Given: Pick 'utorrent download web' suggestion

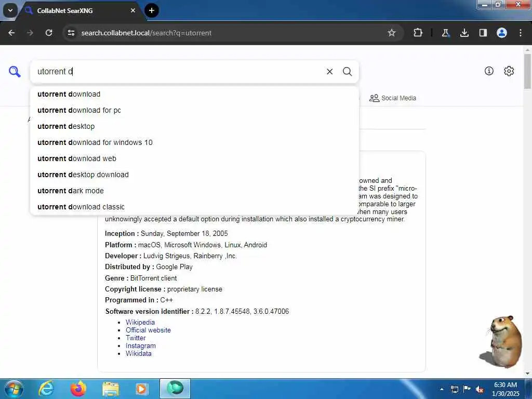Looking at the screenshot, I should (194, 158).
